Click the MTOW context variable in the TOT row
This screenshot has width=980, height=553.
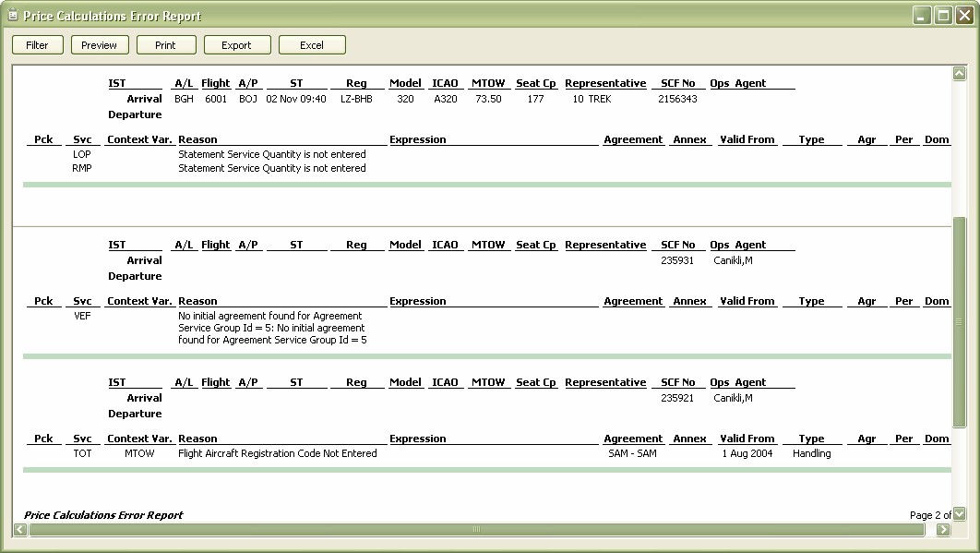click(139, 453)
